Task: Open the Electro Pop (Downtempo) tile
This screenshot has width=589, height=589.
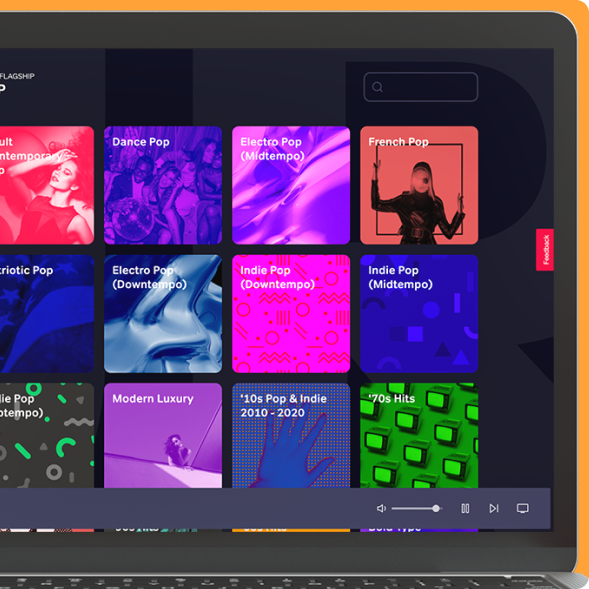Action: click(163, 314)
